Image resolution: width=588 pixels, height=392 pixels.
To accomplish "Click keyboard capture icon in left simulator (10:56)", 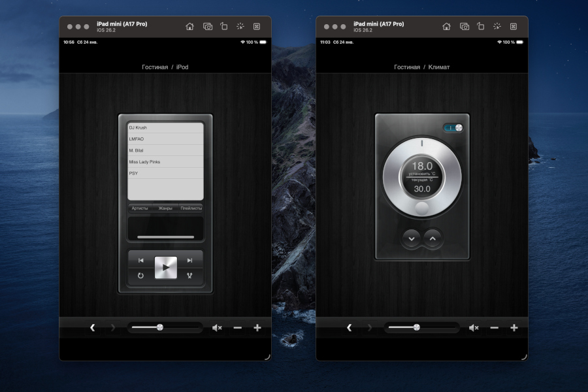I will (x=257, y=26).
